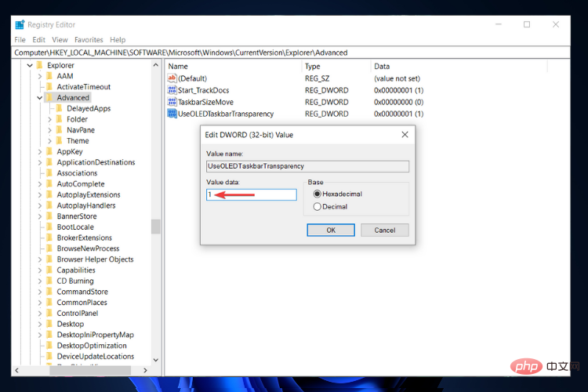Expand the AAM key
Image resolution: width=588 pixels, height=392 pixels.
tap(40, 76)
